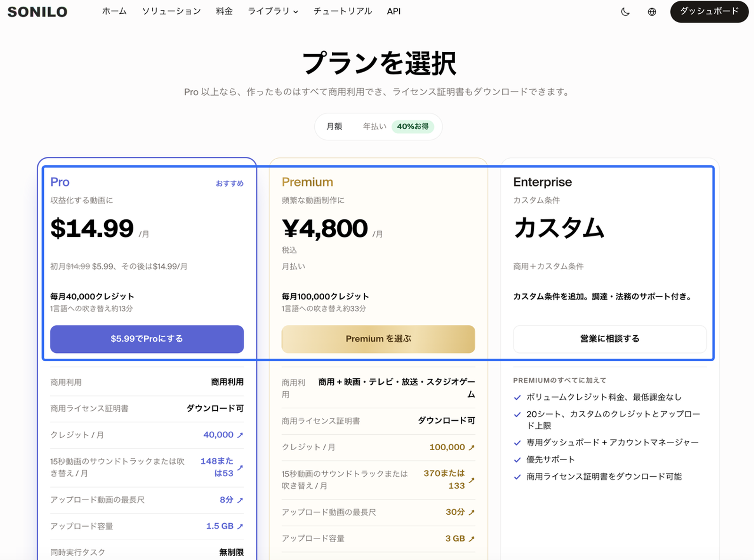Click the ¥4,800 Premium price
Viewport: 754px width, 560px height.
(x=325, y=228)
